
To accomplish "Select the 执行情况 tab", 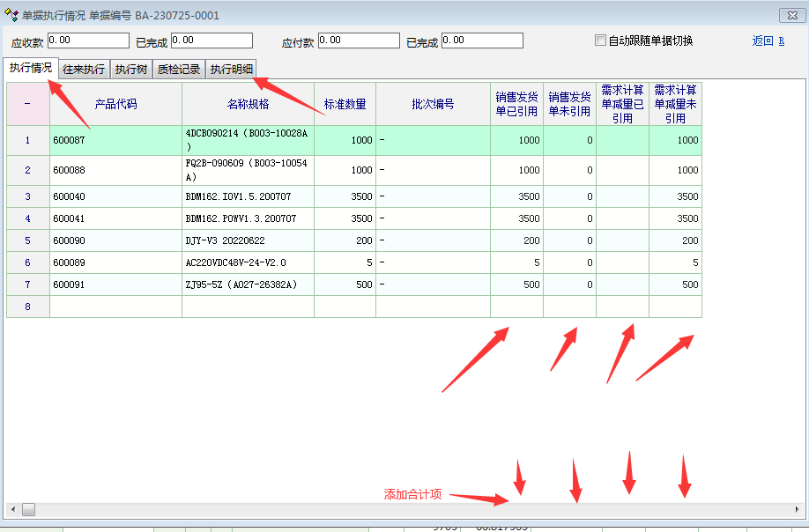I will pos(31,69).
